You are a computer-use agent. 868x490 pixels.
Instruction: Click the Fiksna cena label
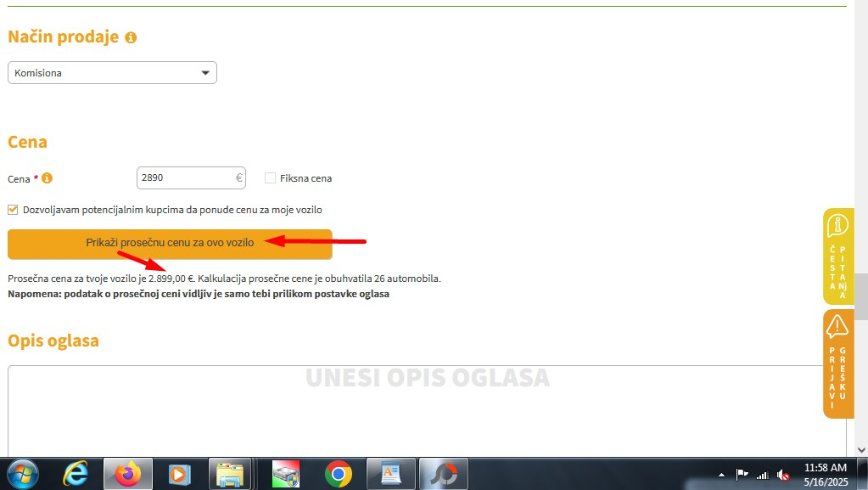(x=305, y=178)
